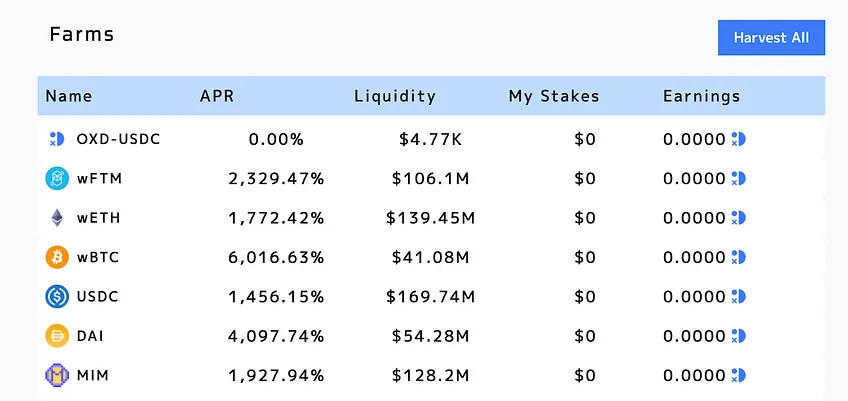
Task: Select the OXD-USDC pair token icon
Action: click(57, 140)
